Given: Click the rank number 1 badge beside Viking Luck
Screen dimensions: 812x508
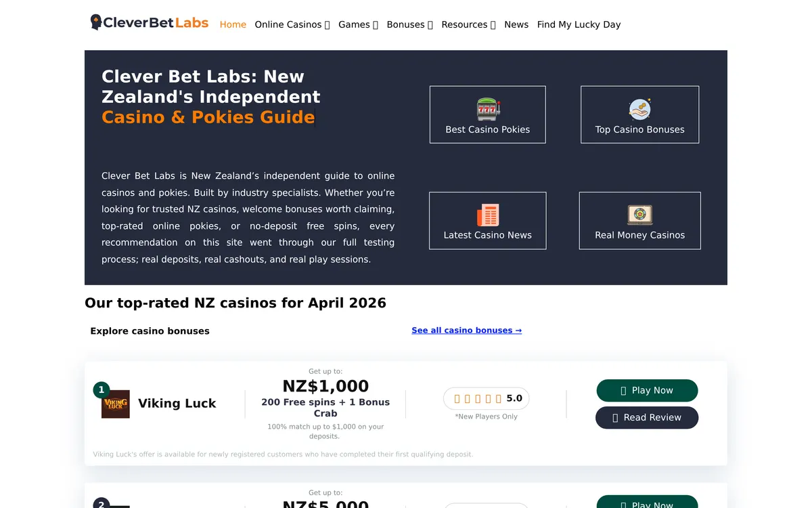Looking at the screenshot, I should coord(101,389).
